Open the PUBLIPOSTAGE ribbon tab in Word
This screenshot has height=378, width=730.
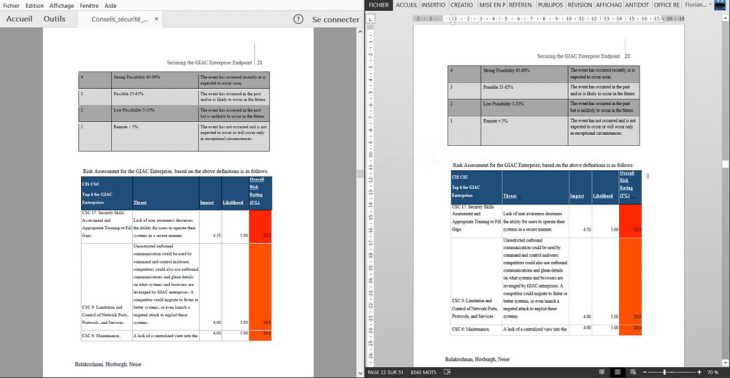click(550, 5)
